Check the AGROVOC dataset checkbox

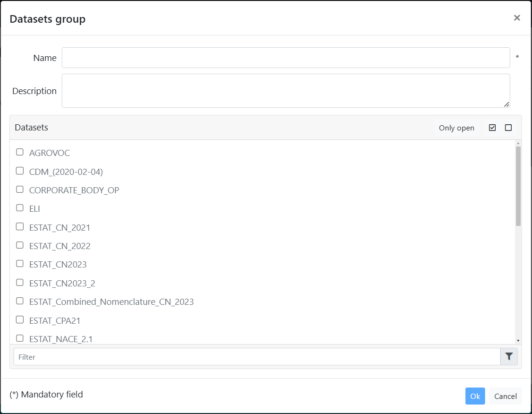click(20, 152)
